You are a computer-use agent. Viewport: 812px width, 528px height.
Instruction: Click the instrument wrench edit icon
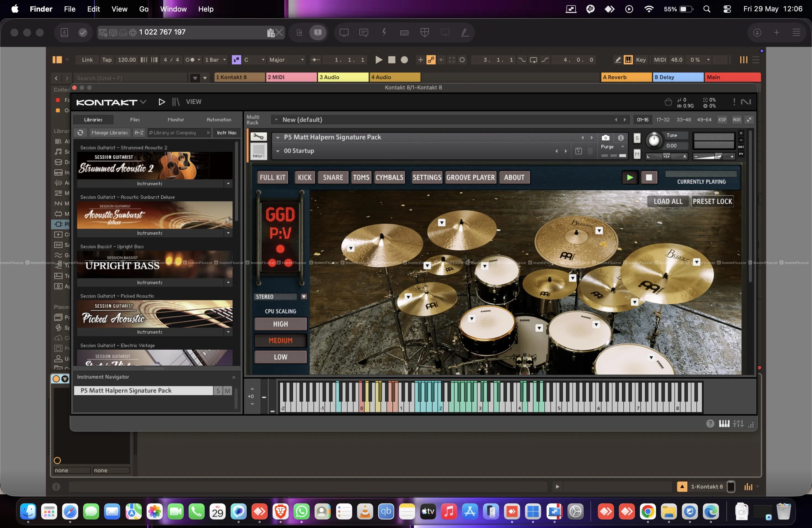click(x=259, y=137)
